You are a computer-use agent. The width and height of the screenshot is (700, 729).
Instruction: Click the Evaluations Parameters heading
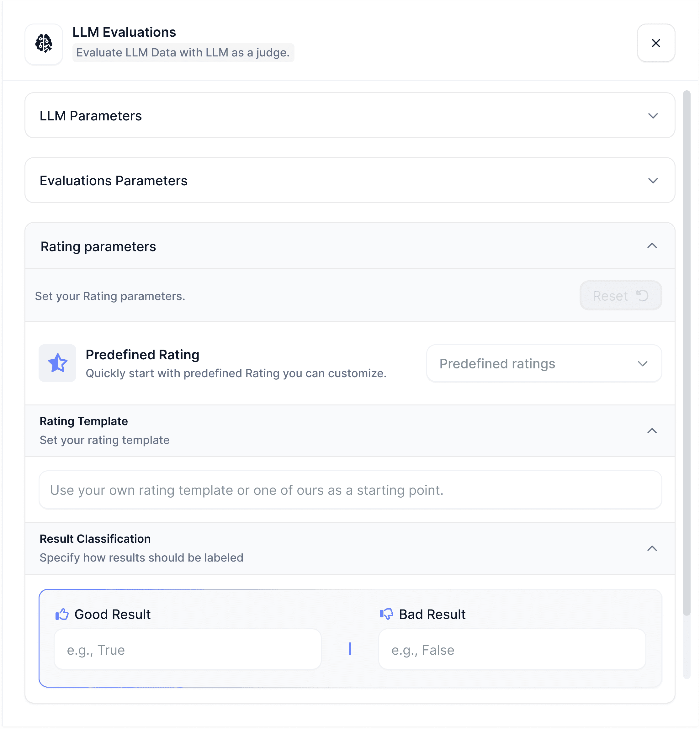pos(114,181)
